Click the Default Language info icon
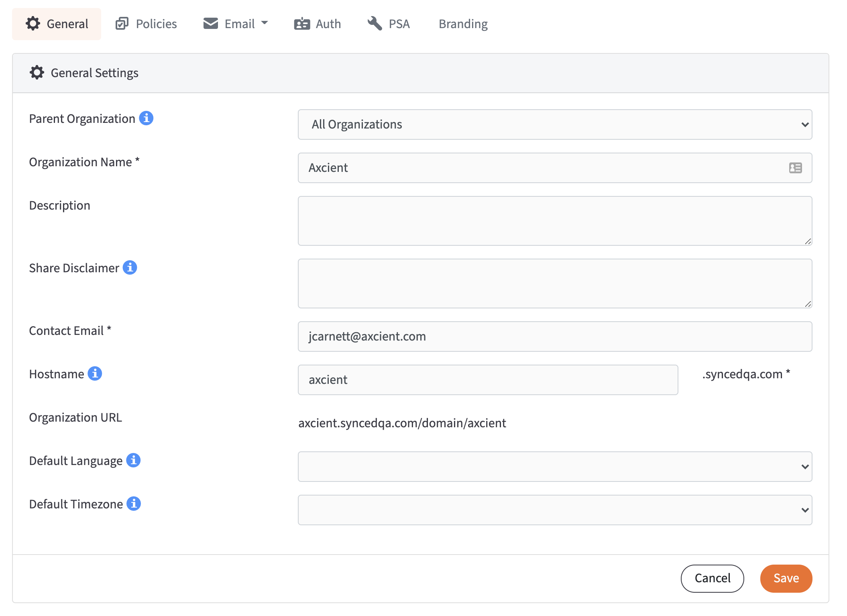 (133, 460)
